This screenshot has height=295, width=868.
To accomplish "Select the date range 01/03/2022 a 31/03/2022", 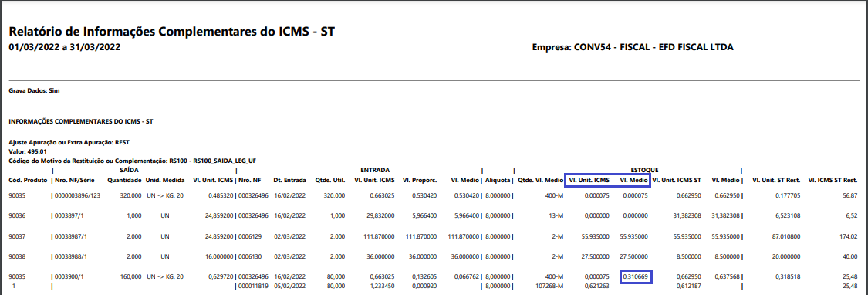I will coord(65,48).
